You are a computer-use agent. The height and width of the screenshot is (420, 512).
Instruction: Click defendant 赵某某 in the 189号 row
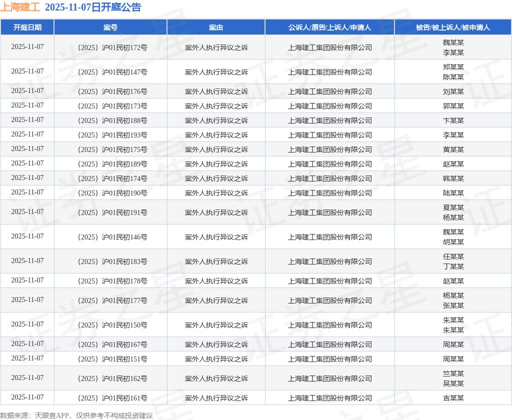pos(453,164)
